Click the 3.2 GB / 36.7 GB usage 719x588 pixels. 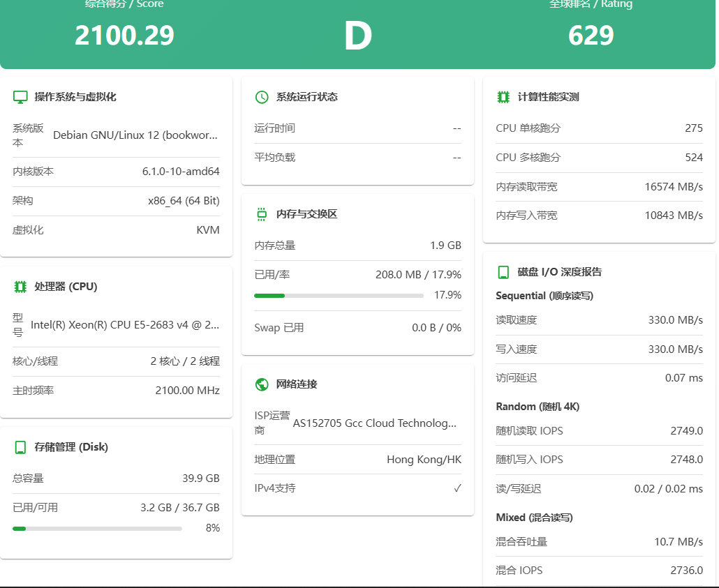pyautogui.click(x=180, y=508)
